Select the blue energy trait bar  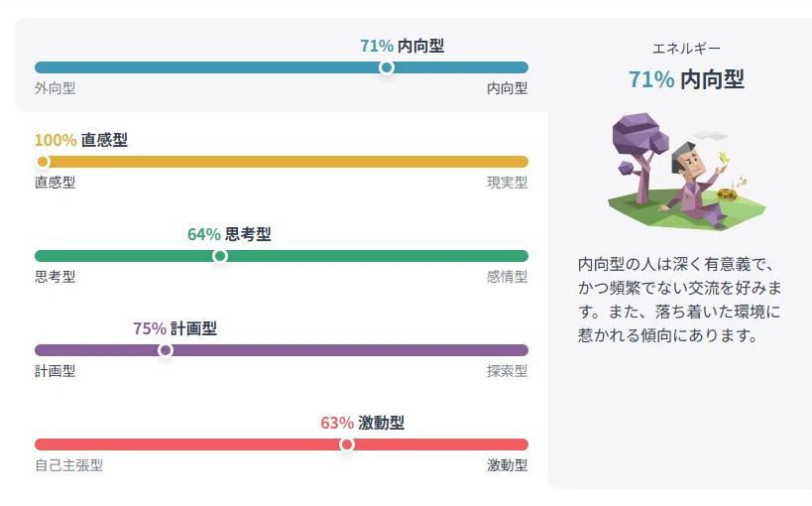pos(282,67)
